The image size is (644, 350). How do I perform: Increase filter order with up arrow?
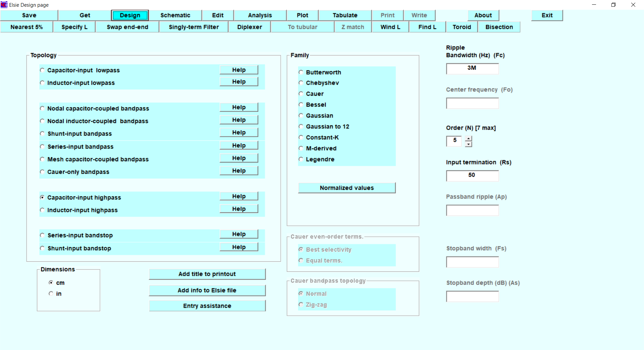point(469,139)
